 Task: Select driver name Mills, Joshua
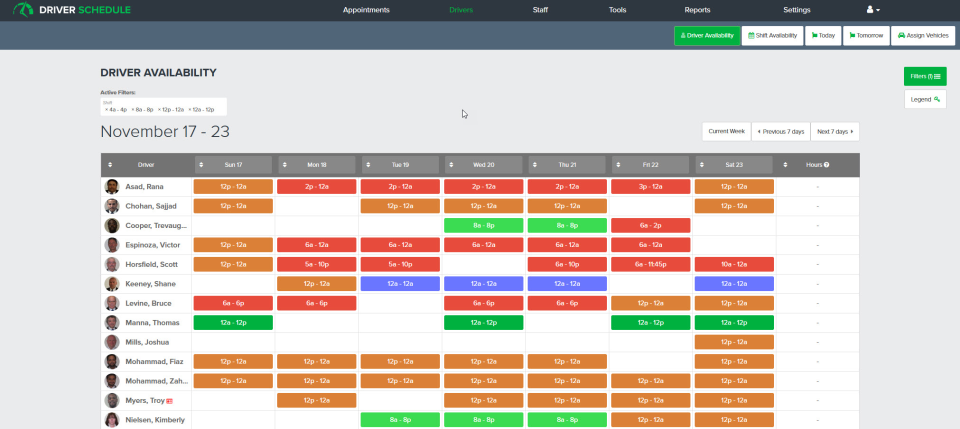(x=147, y=342)
